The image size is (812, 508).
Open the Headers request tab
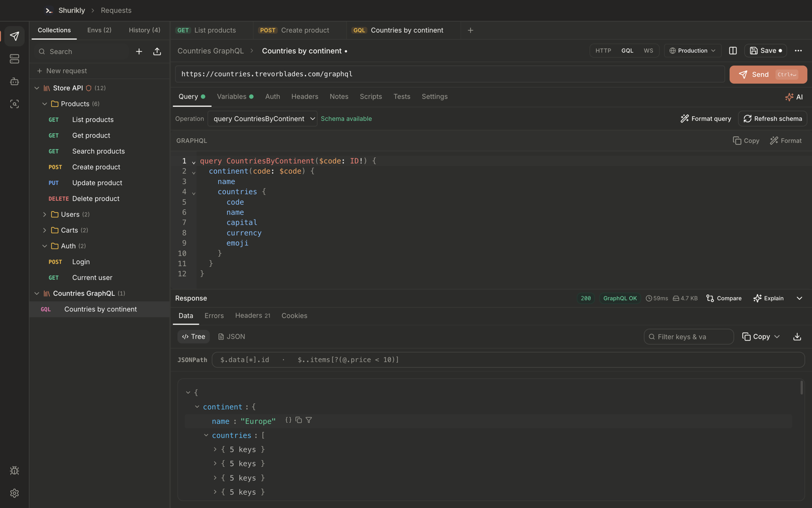304,97
